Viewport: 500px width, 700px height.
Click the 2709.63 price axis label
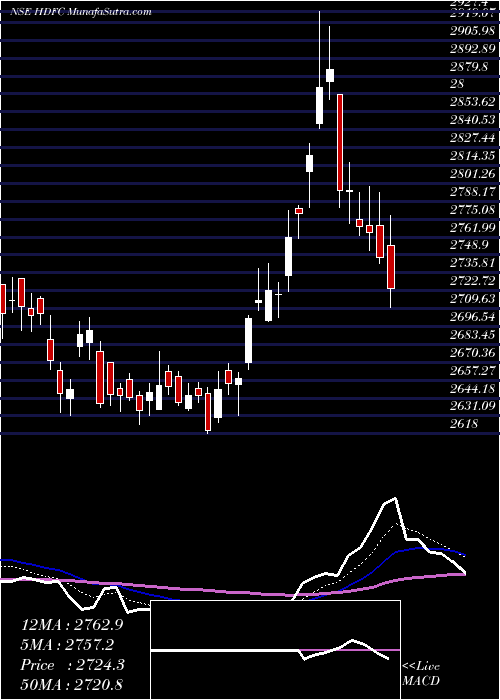tap(473, 299)
